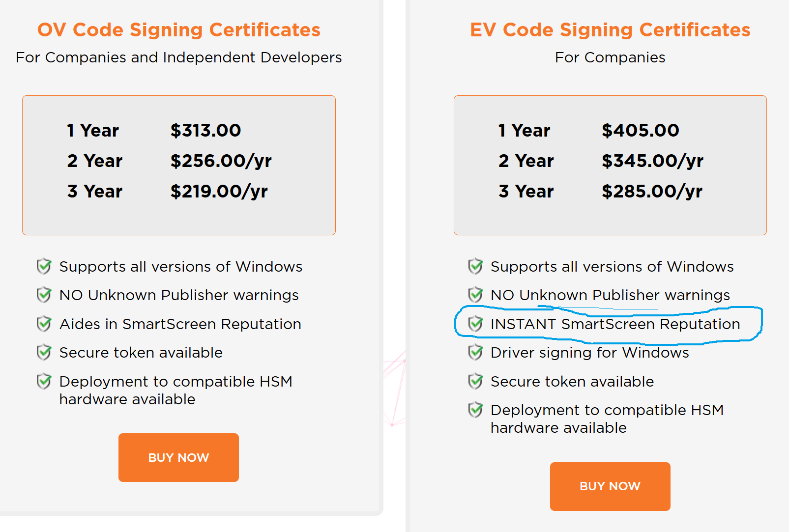Click shield icon beside OV Supports all versions

44,266
